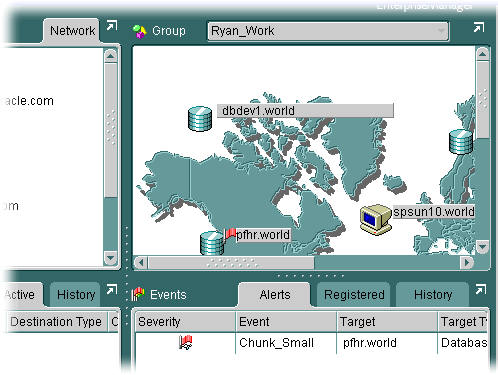Open the jobs History tab

tap(76, 295)
